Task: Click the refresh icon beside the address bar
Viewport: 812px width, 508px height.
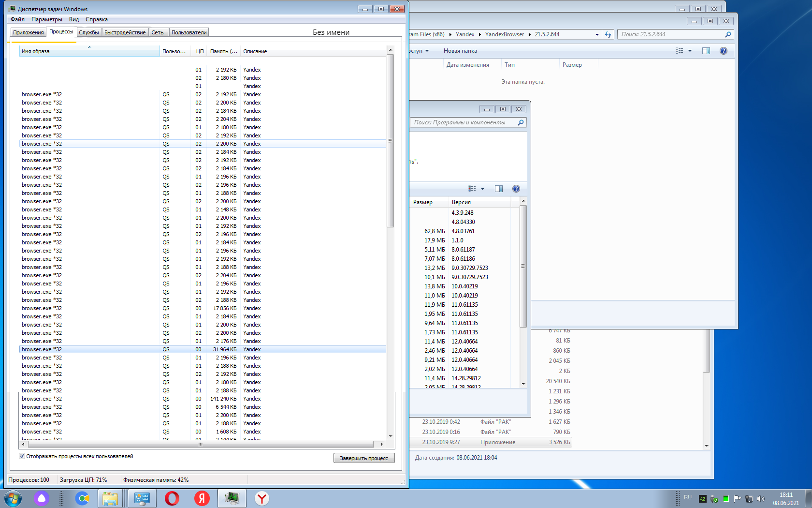Action: tap(608, 34)
